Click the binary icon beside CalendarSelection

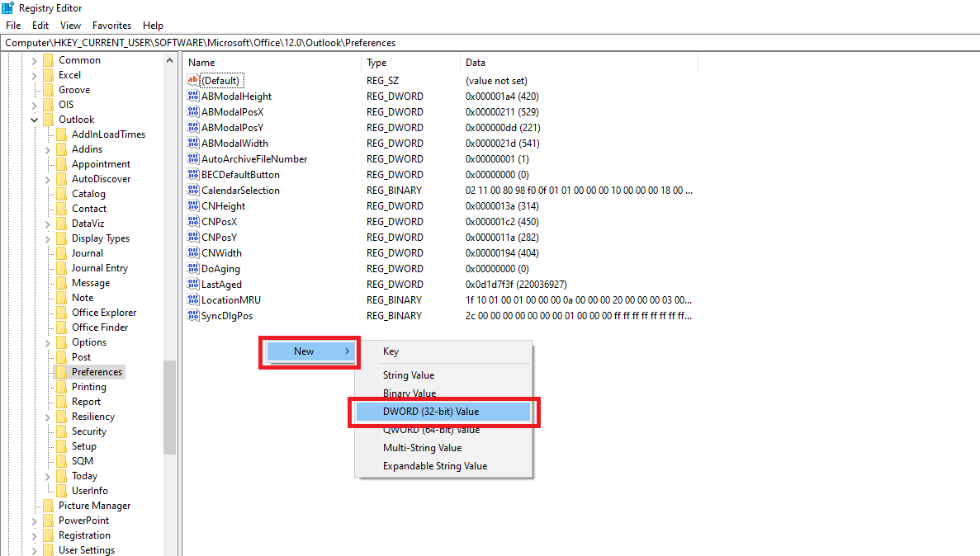click(194, 191)
